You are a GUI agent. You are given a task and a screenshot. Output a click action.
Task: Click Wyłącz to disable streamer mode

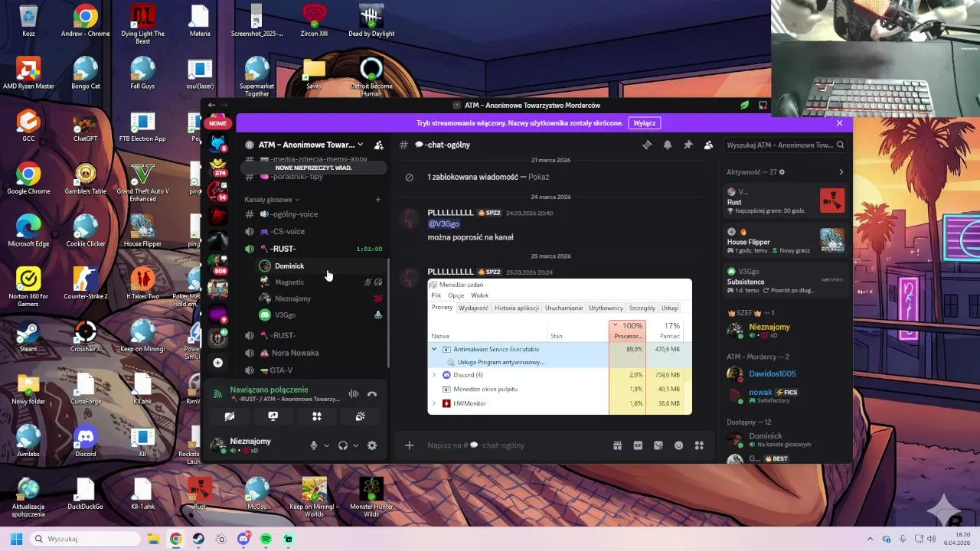click(645, 122)
